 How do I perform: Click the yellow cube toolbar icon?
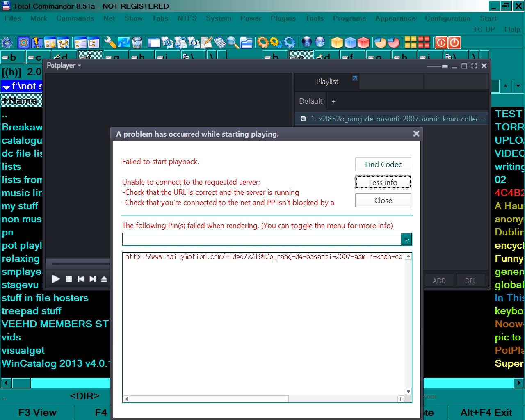tap(337, 42)
